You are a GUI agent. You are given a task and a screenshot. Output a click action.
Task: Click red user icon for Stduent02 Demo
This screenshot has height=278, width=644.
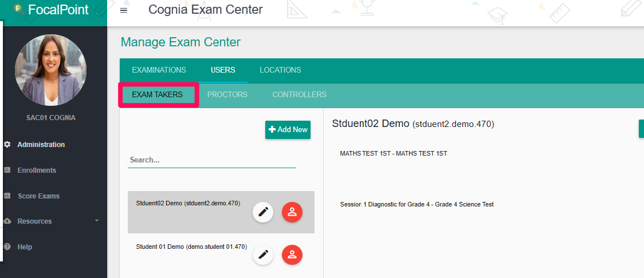[292, 212]
